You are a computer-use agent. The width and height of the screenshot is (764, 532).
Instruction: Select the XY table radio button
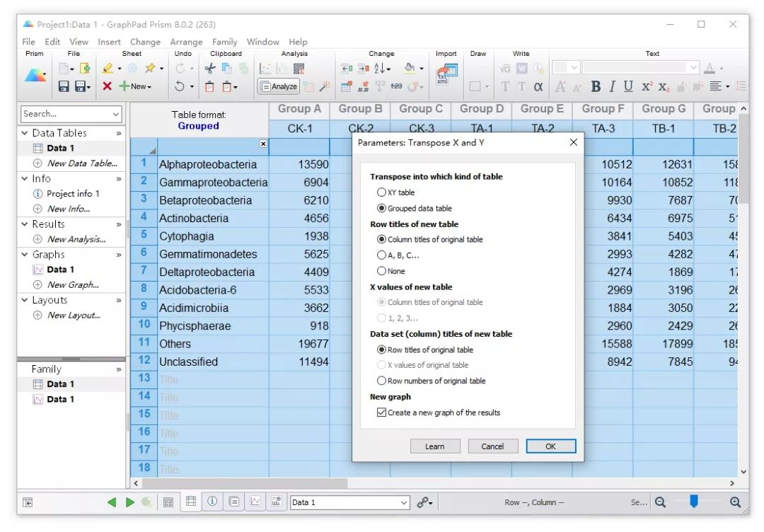pyautogui.click(x=381, y=192)
